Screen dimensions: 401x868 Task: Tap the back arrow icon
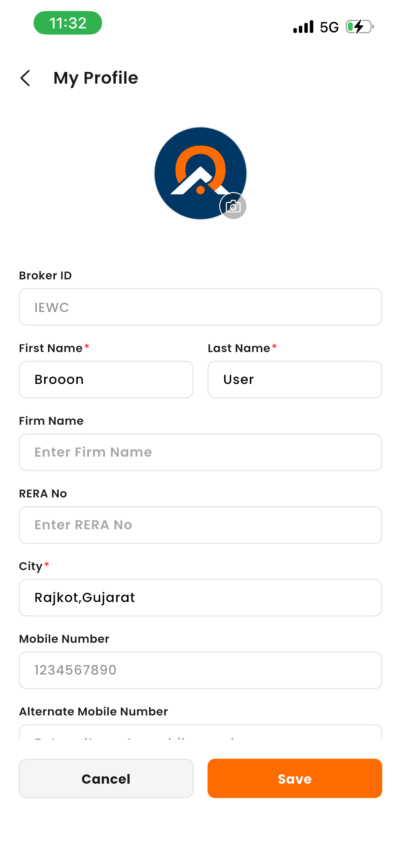coord(25,78)
